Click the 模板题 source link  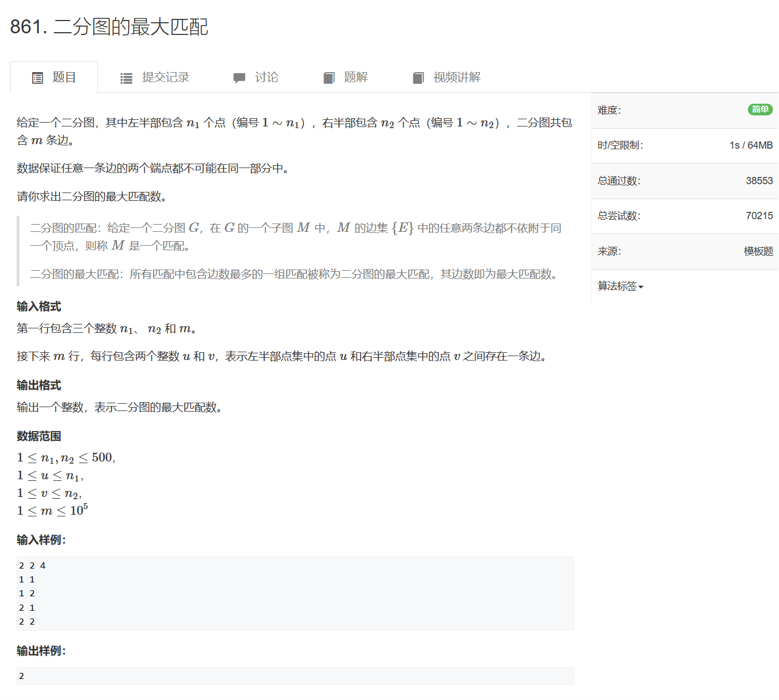758,251
